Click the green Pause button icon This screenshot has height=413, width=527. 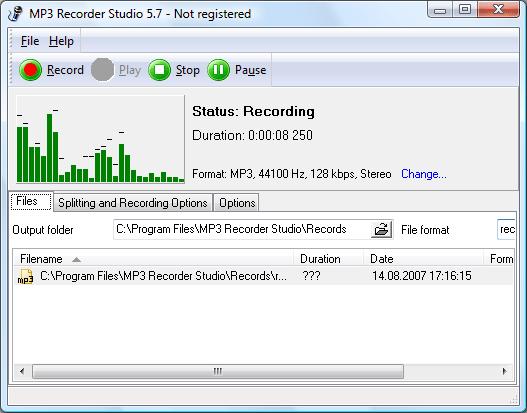pyautogui.click(x=218, y=70)
